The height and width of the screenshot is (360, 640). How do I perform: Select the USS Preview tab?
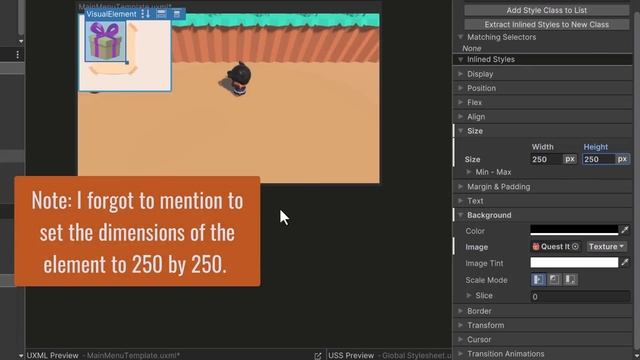coord(351,356)
